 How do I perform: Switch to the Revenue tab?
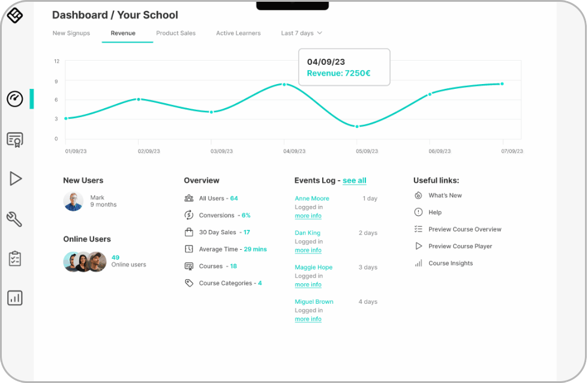[122, 33]
